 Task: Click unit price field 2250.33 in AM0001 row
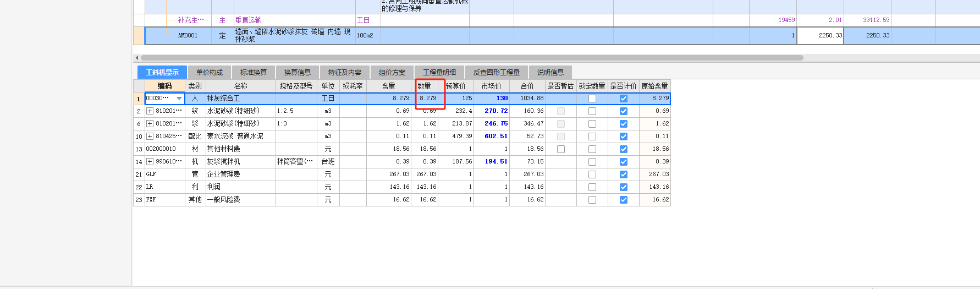(820, 36)
